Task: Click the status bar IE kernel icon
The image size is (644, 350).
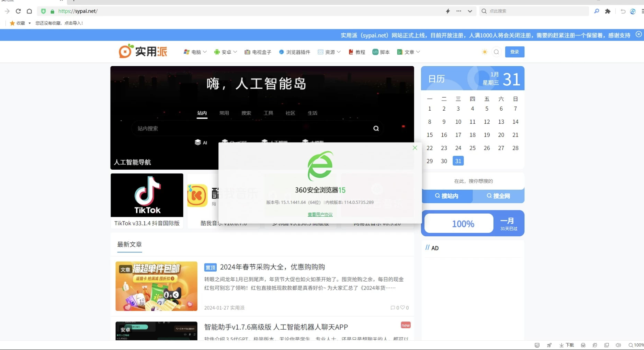Action: 595,345
